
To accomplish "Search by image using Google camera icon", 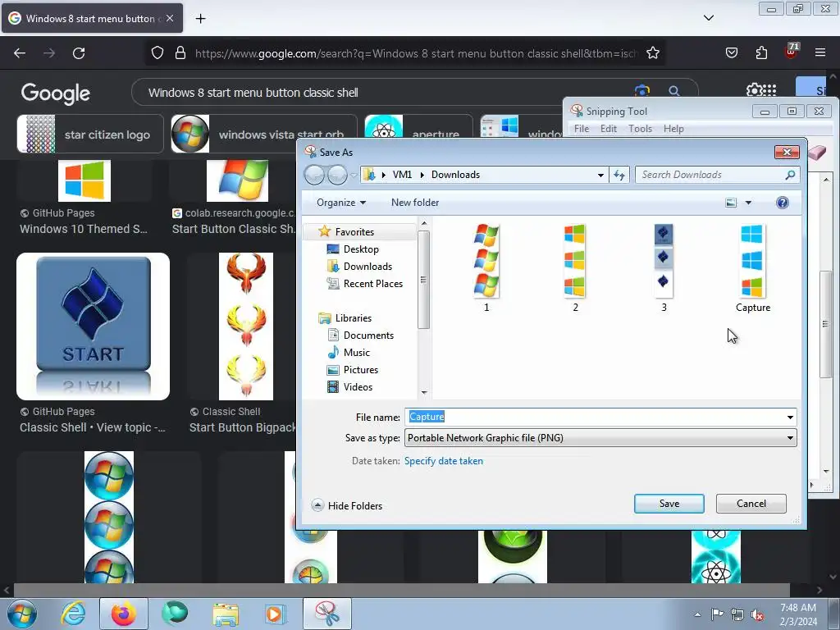I will (x=641, y=92).
